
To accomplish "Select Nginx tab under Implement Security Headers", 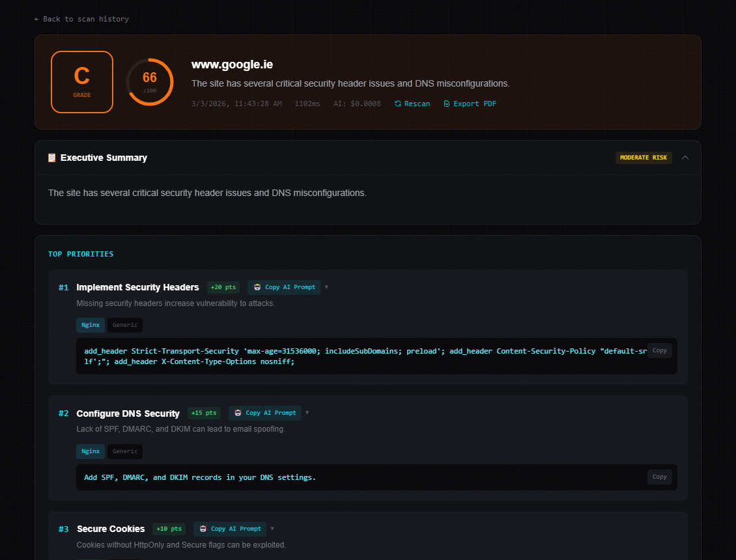I will tap(91, 325).
